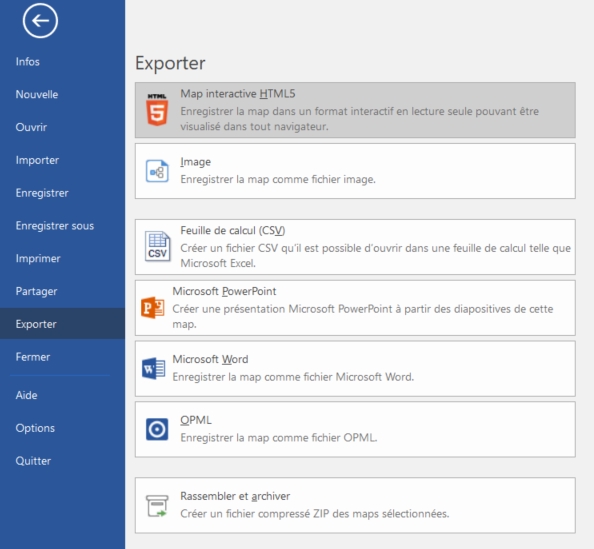The height and width of the screenshot is (549, 594).
Task: Click the archive box icon
Action: coord(157,506)
